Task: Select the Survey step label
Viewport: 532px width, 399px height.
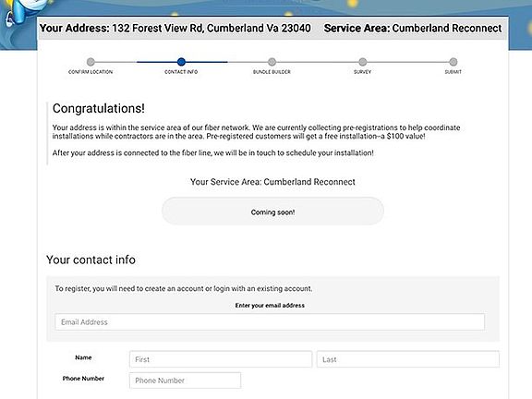Action: pos(362,72)
